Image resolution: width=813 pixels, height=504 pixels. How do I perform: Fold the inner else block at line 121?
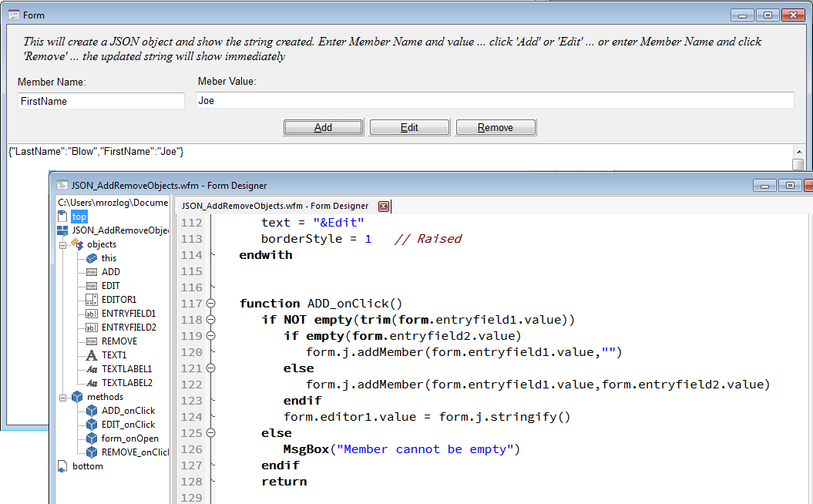(x=210, y=368)
